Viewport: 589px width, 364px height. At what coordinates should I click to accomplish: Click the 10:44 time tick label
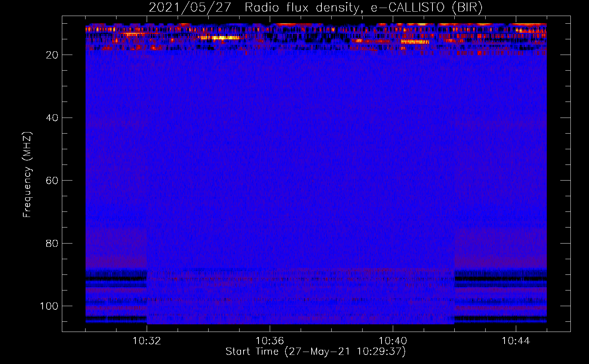click(x=516, y=341)
